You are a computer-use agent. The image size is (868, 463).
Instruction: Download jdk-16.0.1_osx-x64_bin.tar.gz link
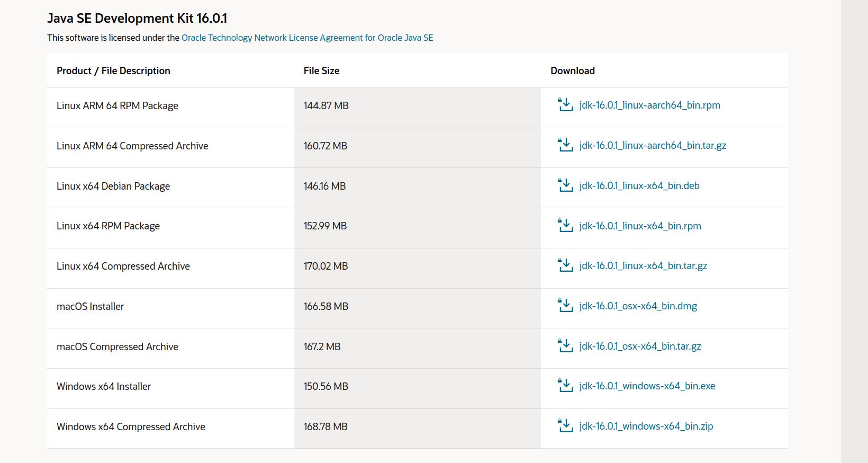(x=640, y=346)
